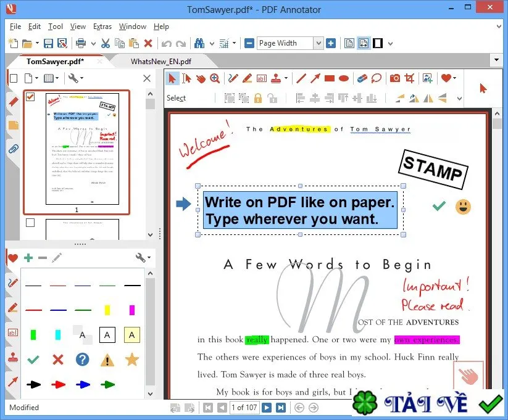Image resolution: width=508 pixels, height=420 pixels.
Task: Pick the Arrow drawing tool
Action: 315,78
